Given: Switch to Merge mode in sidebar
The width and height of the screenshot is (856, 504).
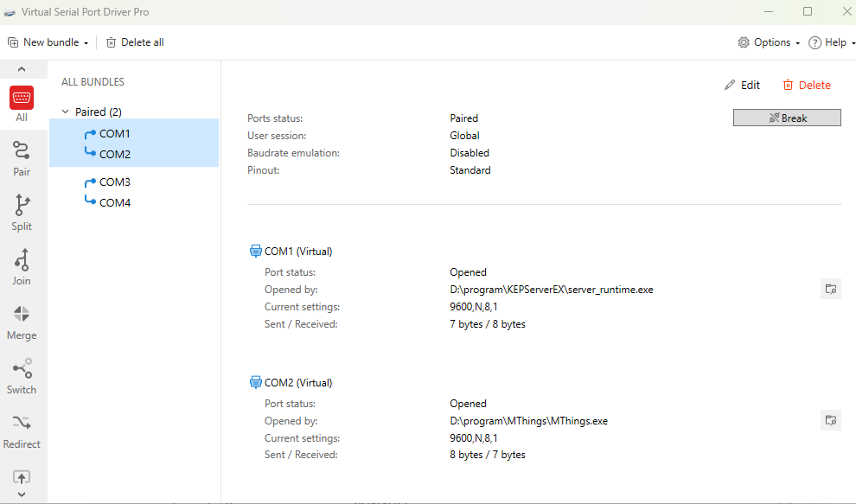Looking at the screenshot, I should point(22,319).
